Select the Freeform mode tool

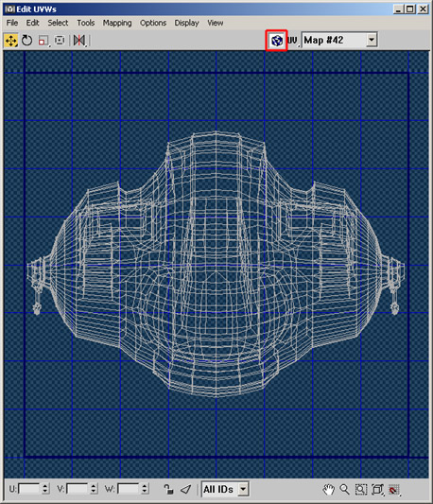coord(60,41)
